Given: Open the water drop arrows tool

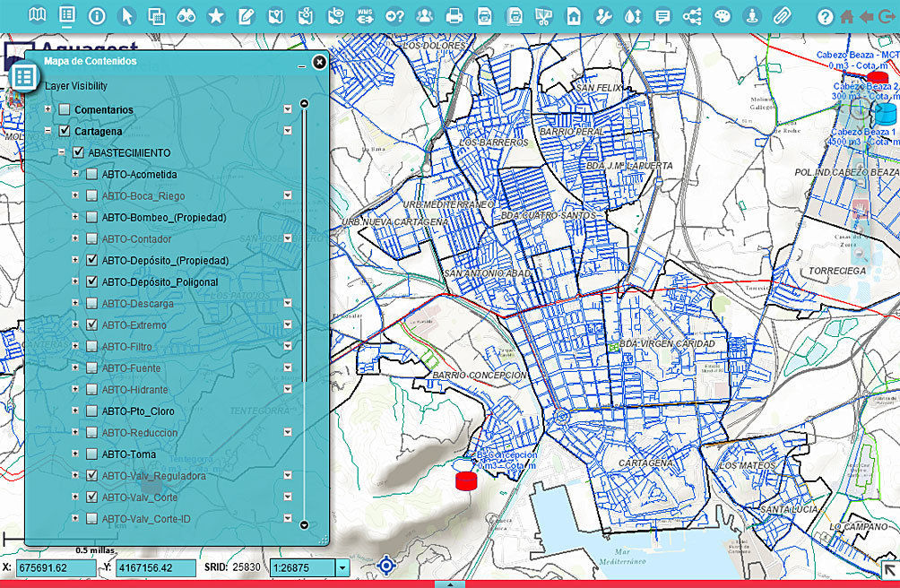Looking at the screenshot, I should 633,16.
